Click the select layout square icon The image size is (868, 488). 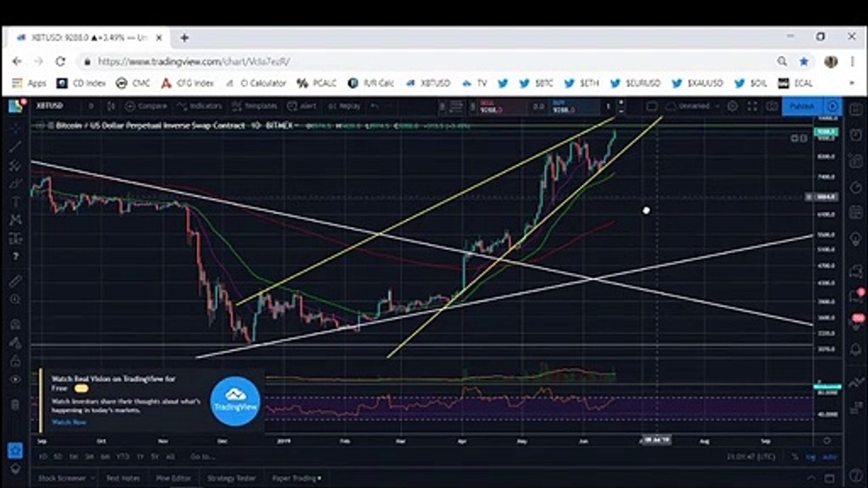coord(651,106)
